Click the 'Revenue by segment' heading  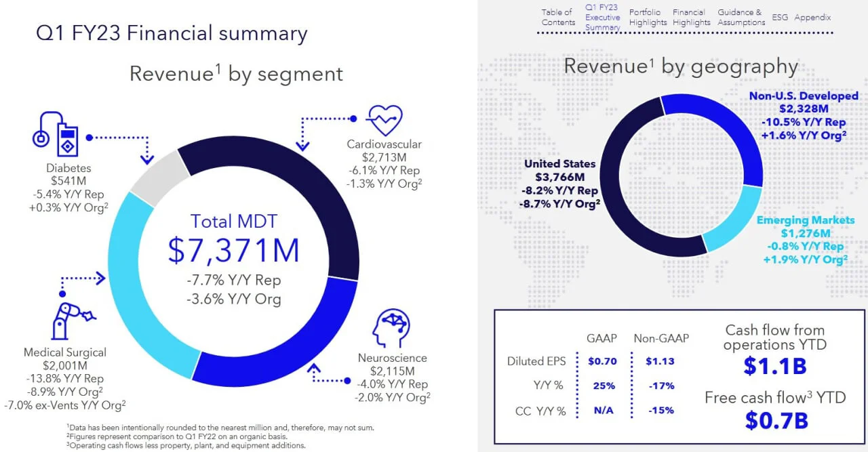coord(236,73)
